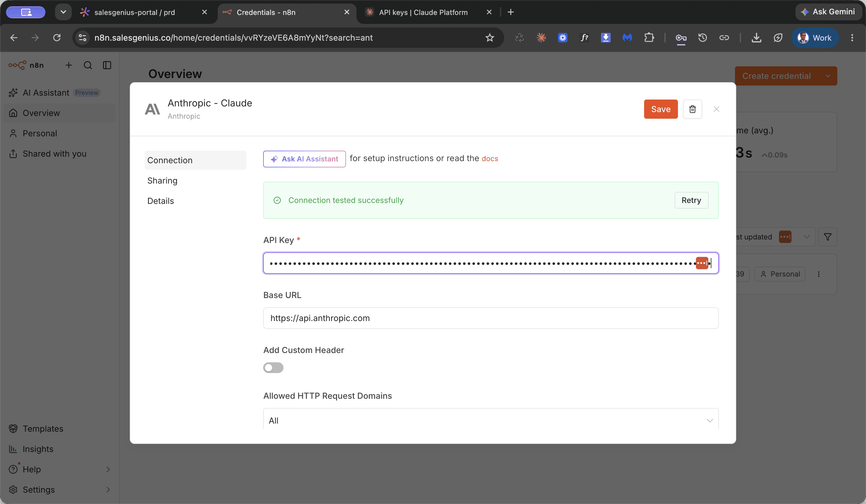Open Shared with you in sidebar
The height and width of the screenshot is (504, 866).
pyautogui.click(x=60, y=153)
